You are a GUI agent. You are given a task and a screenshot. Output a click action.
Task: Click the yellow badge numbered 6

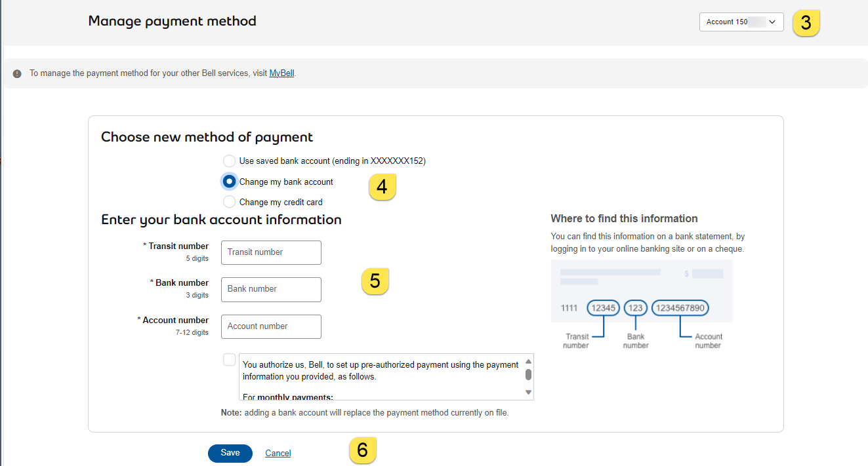tap(363, 450)
